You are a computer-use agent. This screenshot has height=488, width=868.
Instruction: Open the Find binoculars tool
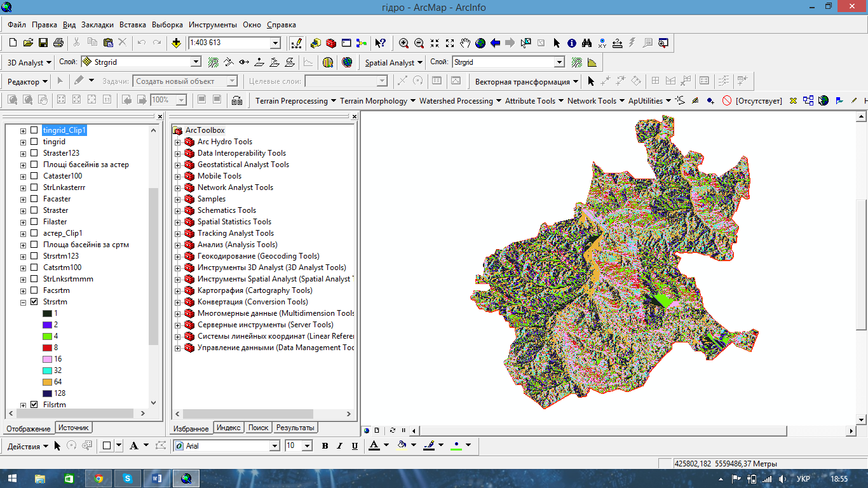587,43
